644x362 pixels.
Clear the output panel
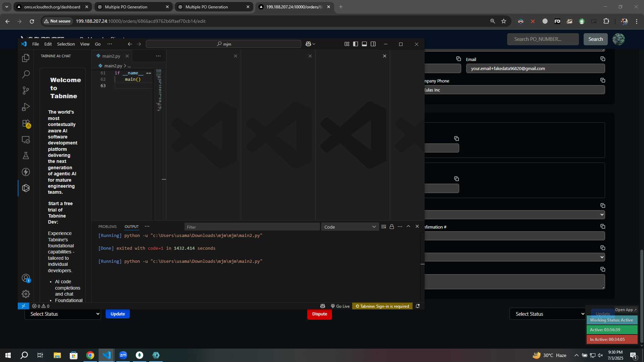click(384, 227)
